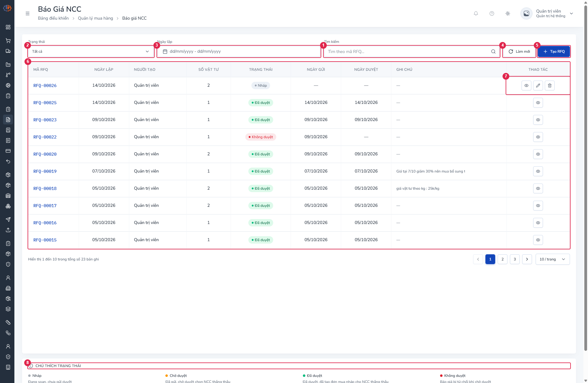The height and width of the screenshot is (383, 588).
Task: View RFQ-00026 details with eye icon
Action: (x=526, y=85)
